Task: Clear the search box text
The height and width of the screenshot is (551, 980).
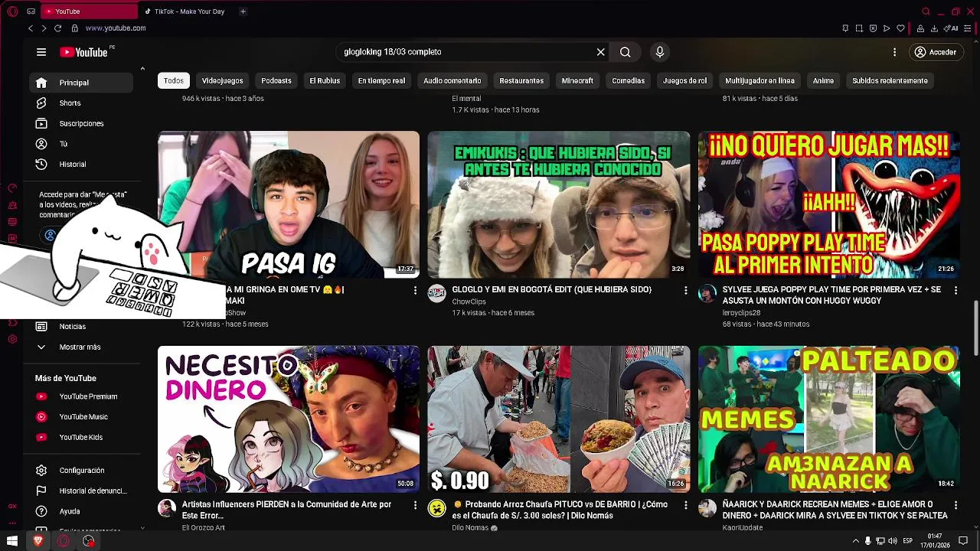Action: [600, 52]
